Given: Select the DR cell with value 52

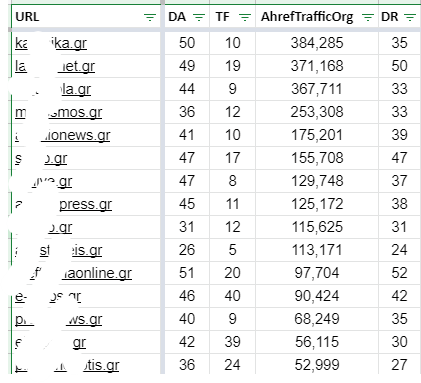Looking at the screenshot, I should click(x=399, y=273).
